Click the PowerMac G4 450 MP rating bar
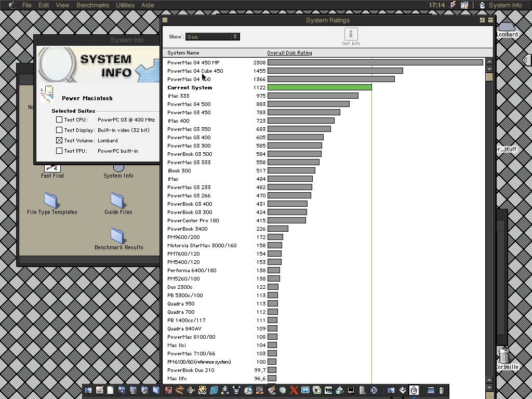Viewport: 532px width, 399px height. point(375,62)
